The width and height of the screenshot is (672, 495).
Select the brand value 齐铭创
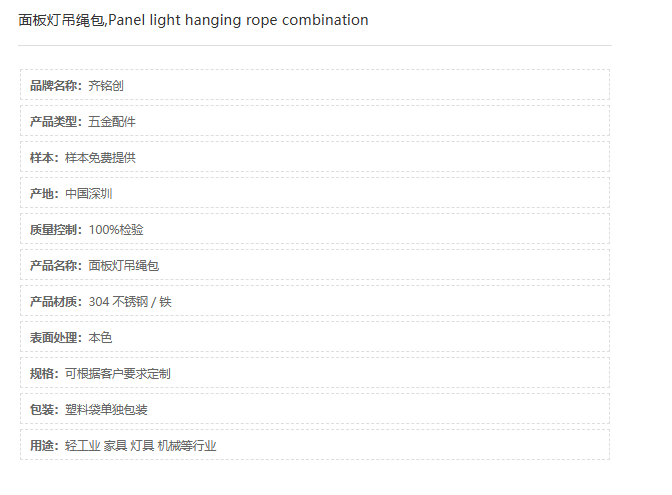tap(106, 86)
